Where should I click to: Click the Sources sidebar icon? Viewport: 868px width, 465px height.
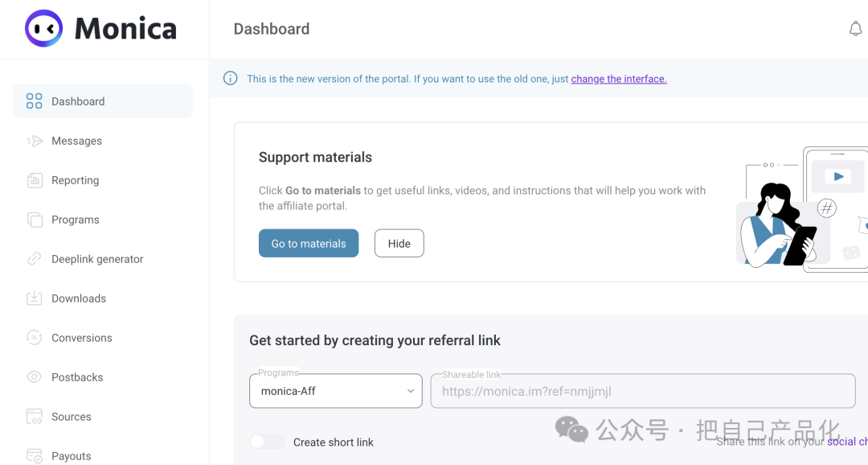click(x=34, y=417)
